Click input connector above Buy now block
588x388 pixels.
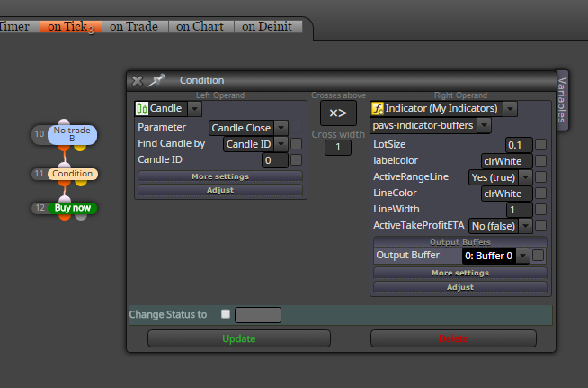[x=65, y=200]
